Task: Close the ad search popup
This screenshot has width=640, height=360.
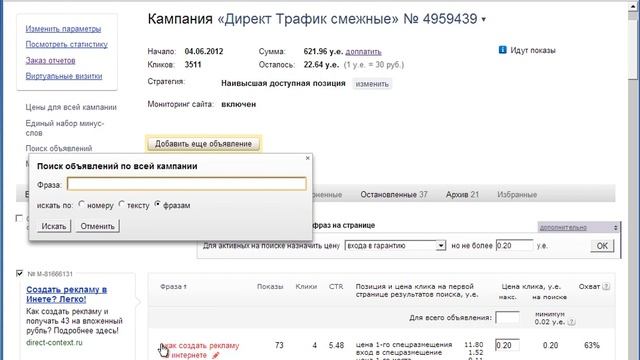Action: click(308, 158)
